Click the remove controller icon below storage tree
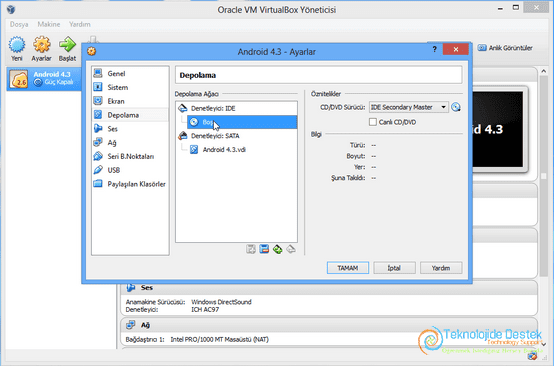 pyautogui.click(x=291, y=249)
